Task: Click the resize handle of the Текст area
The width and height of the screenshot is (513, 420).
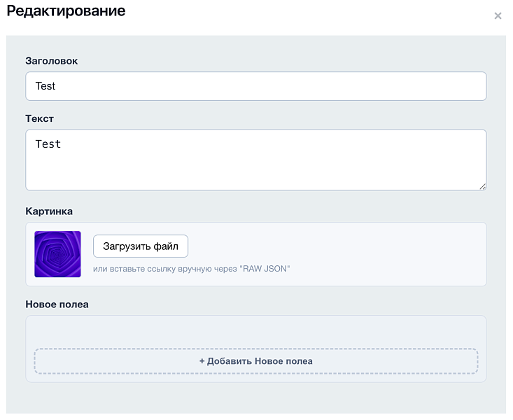Action: pyautogui.click(x=482, y=186)
